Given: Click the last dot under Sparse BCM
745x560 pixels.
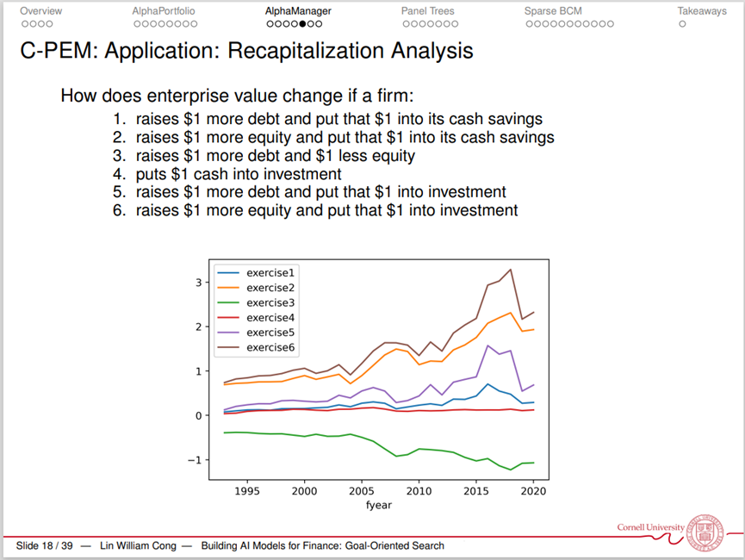Looking at the screenshot, I should pyautogui.click(x=609, y=24).
